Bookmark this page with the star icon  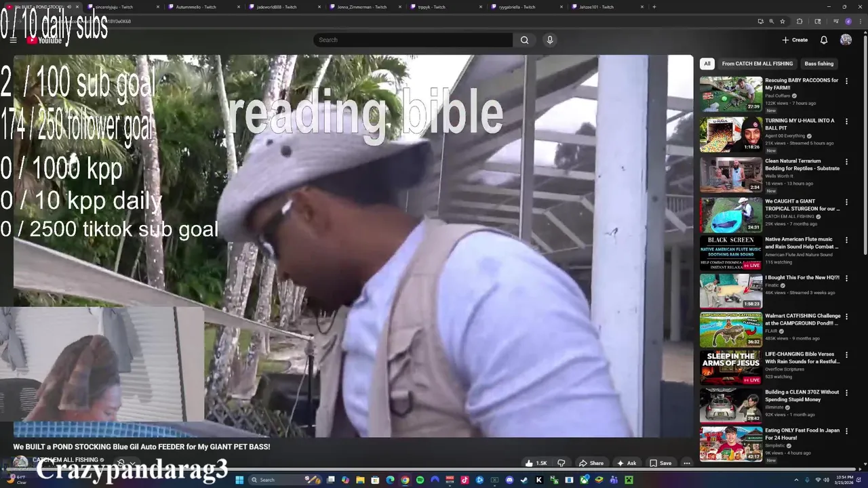[x=783, y=21]
